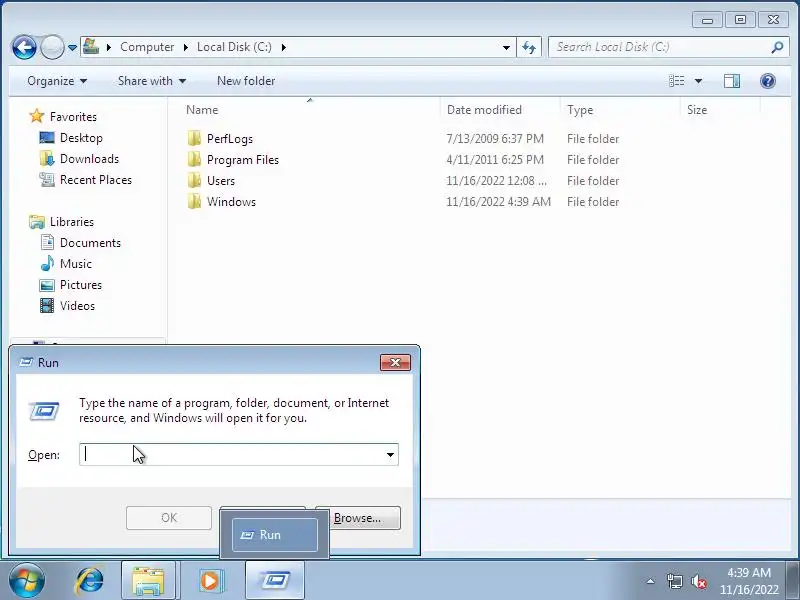
Task: Launch Internet Explorer from the taskbar
Action: pyautogui.click(x=90, y=581)
